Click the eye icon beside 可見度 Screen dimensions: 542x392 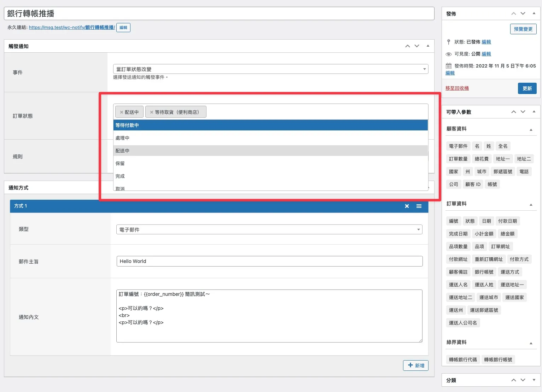(x=448, y=54)
